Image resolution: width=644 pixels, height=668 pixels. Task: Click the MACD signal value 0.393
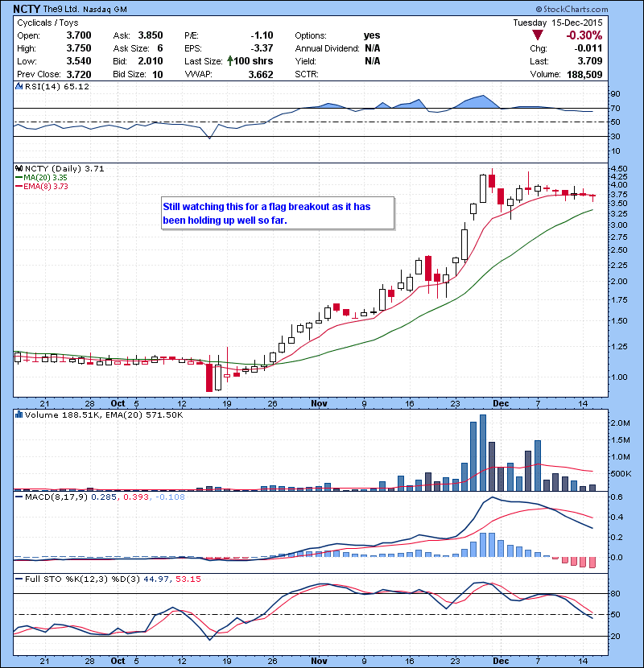pos(136,497)
